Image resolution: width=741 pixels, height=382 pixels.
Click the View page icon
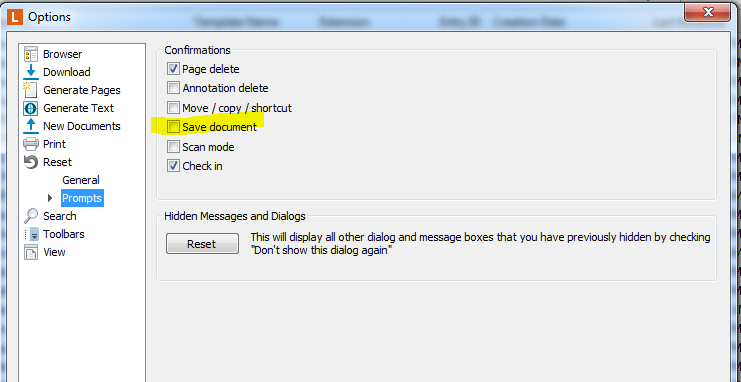[x=31, y=252]
